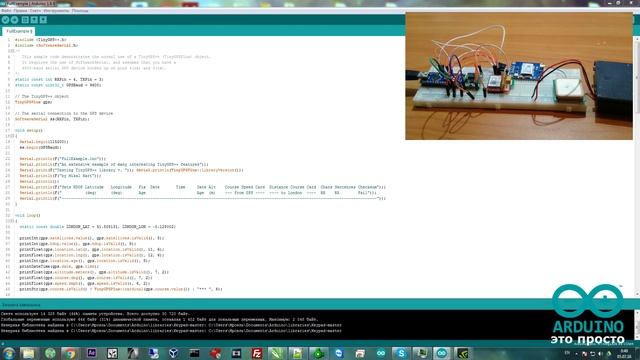Image resolution: width=640 pixels, height=360 pixels.
Task: Click the console output vertical scrollbar
Action: pyautogui.click(x=637, y=324)
